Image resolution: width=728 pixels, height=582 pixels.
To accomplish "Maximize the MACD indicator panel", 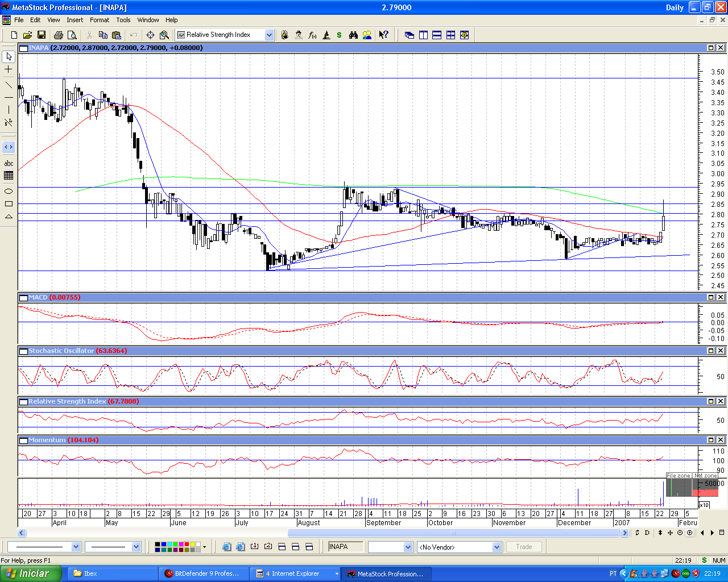I will coord(711,297).
